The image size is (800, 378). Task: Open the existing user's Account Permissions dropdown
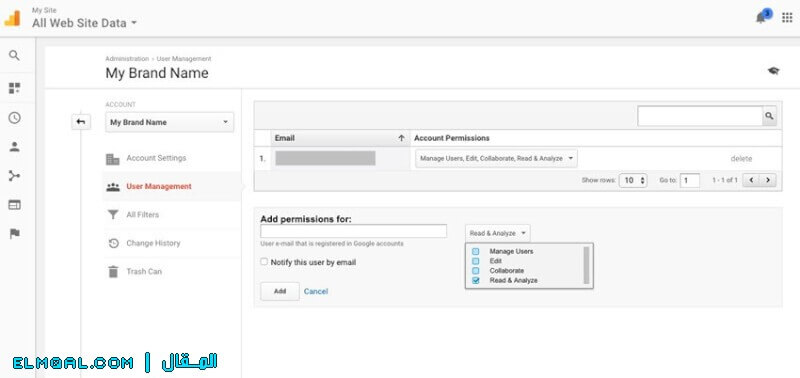tap(496, 159)
